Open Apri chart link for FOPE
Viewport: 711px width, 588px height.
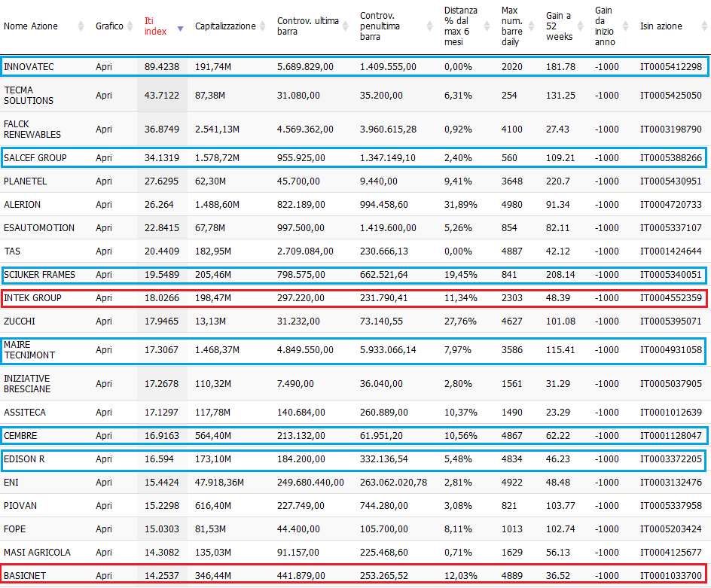104,529
